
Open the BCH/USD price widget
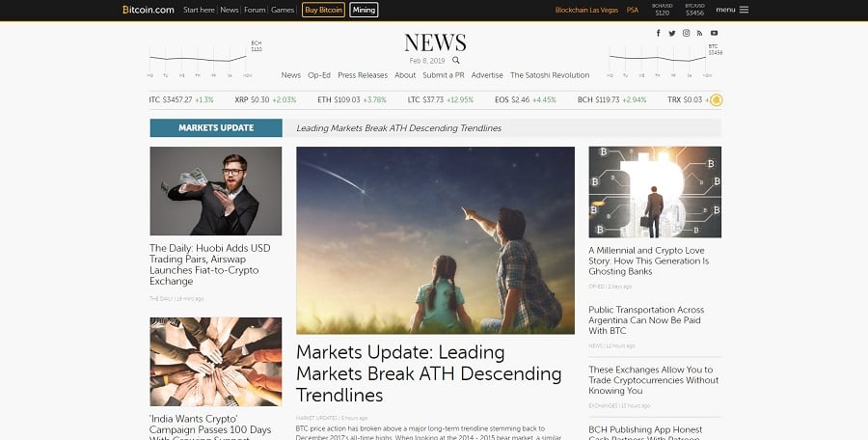coord(662,10)
